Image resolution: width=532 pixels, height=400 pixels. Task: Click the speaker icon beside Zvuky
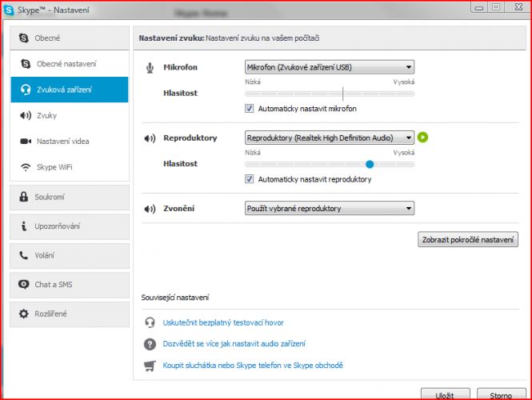click(x=26, y=115)
